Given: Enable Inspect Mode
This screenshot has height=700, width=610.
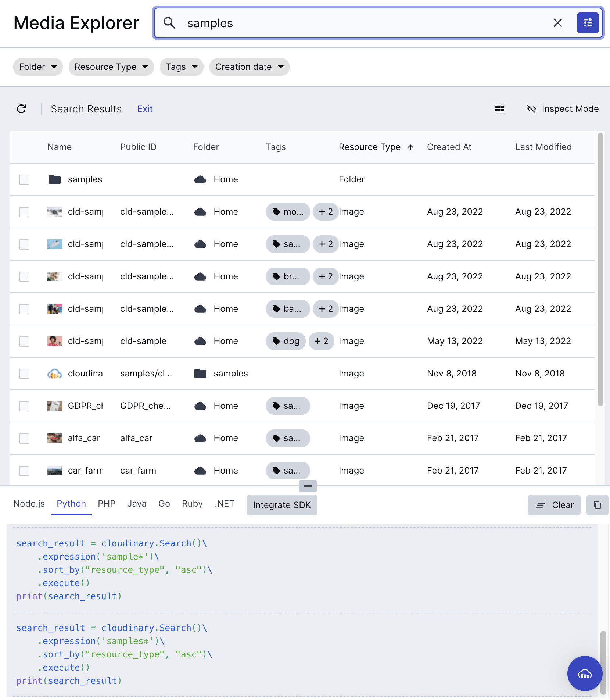Looking at the screenshot, I should coord(563,109).
